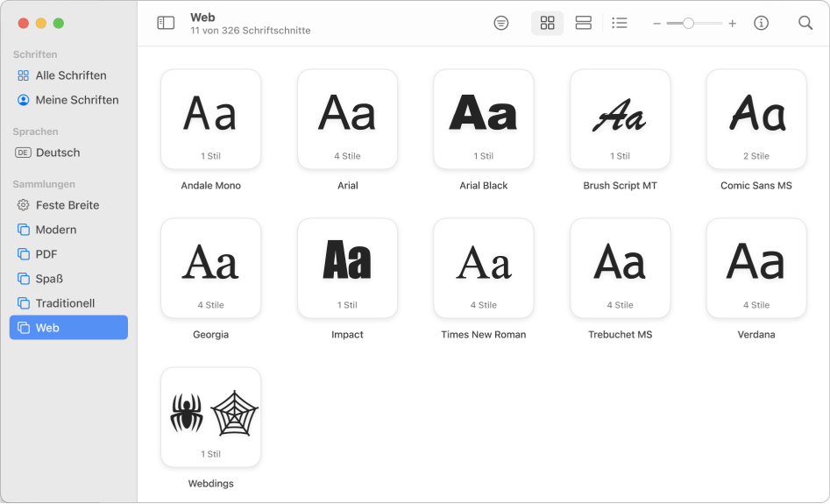Select the Georgia font preview
Image resolution: width=830 pixels, height=504 pixels.
(x=210, y=268)
